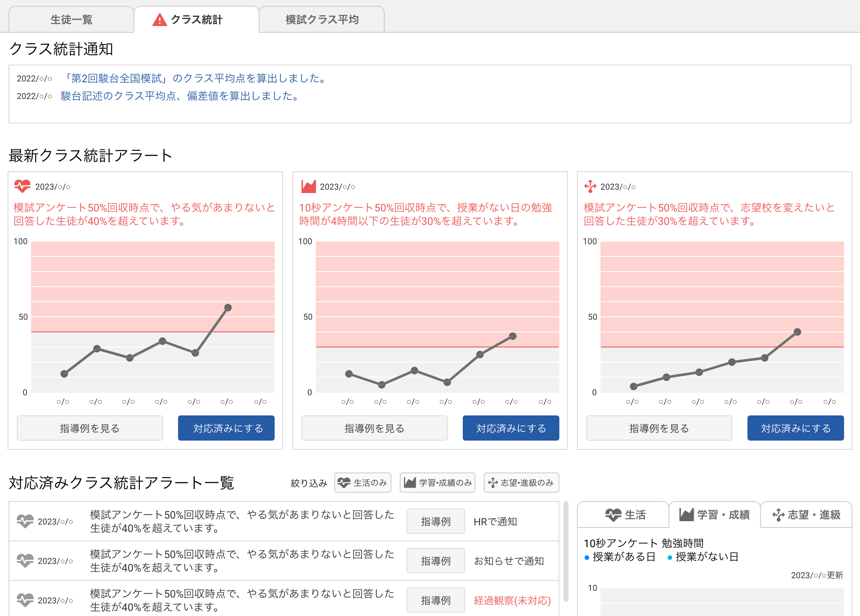This screenshot has width=860, height=616.
Task: Toggle the 生活のみ filter
Action: click(363, 483)
